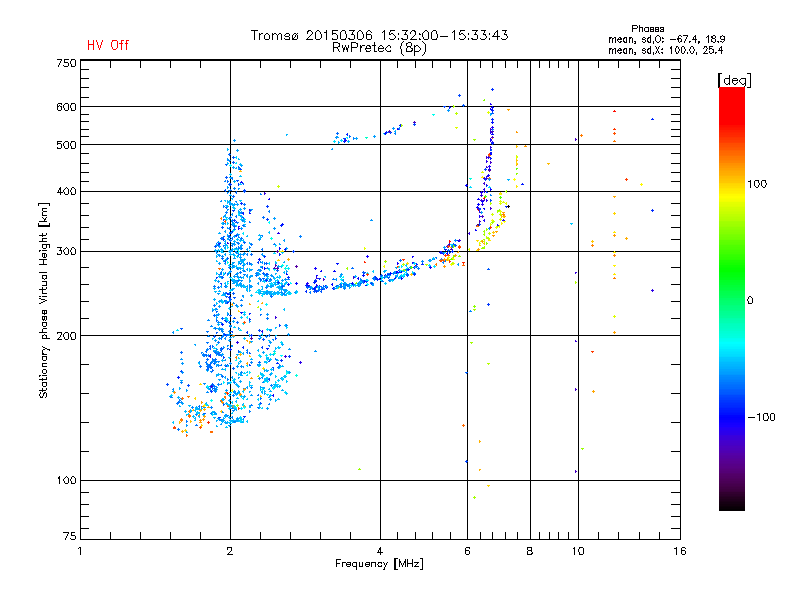
Task: Click the -100 label beside the color bar
Action: click(761, 417)
